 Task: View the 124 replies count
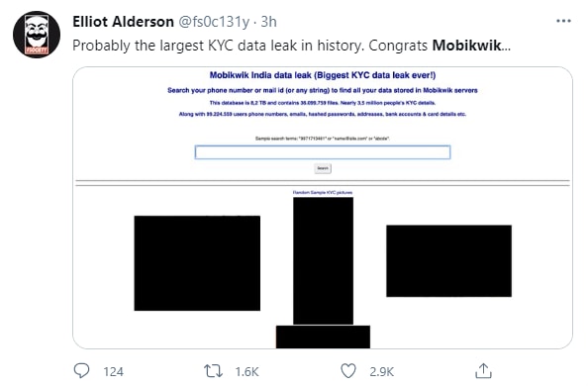pyautogui.click(x=113, y=371)
